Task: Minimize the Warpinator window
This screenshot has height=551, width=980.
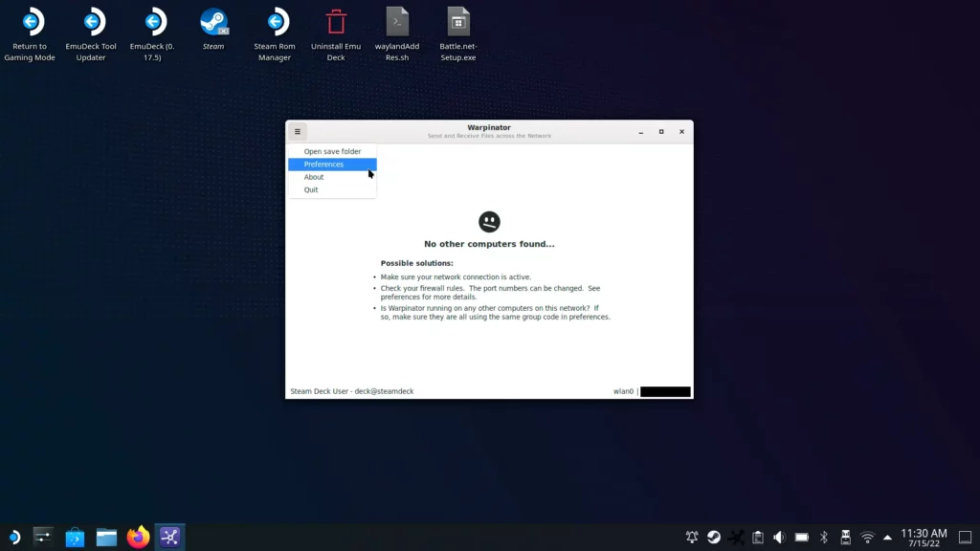Action: click(x=640, y=132)
